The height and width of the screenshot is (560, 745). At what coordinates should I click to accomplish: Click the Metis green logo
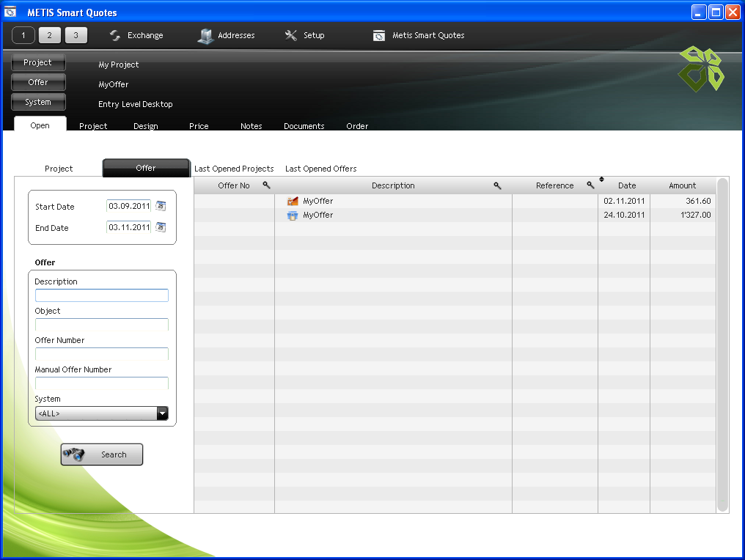(x=701, y=69)
